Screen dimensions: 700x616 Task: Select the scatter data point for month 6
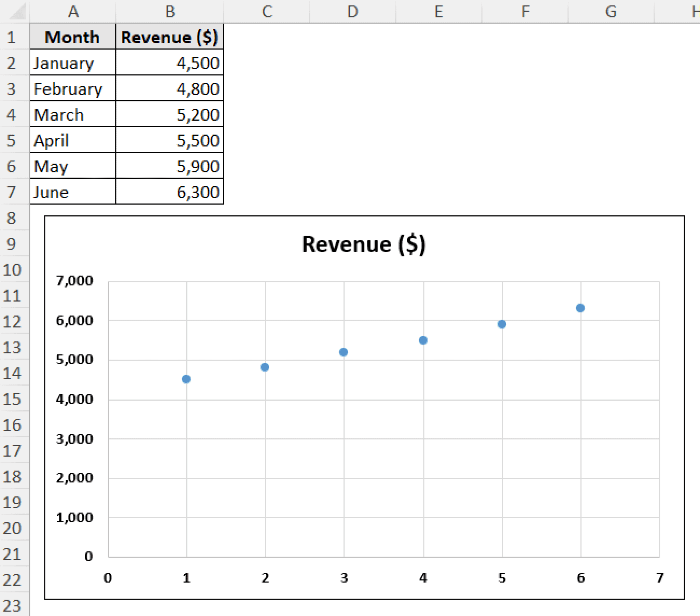pyautogui.click(x=580, y=308)
